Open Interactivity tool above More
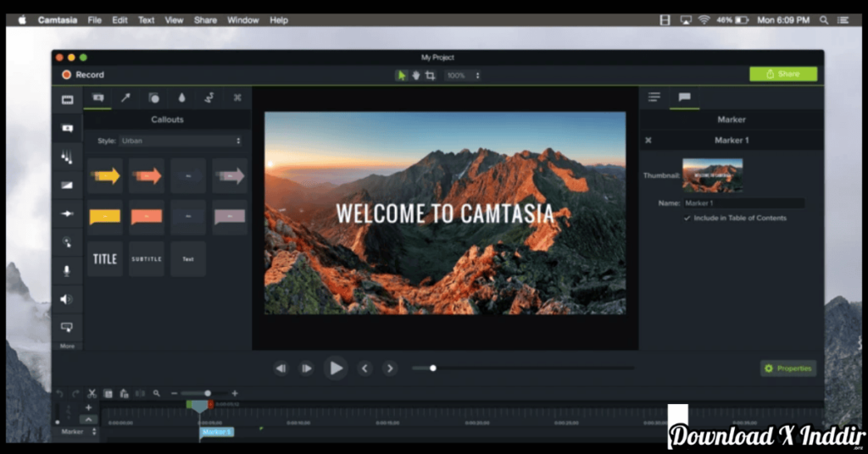Screen dimensions: 868x454 click(x=66, y=327)
